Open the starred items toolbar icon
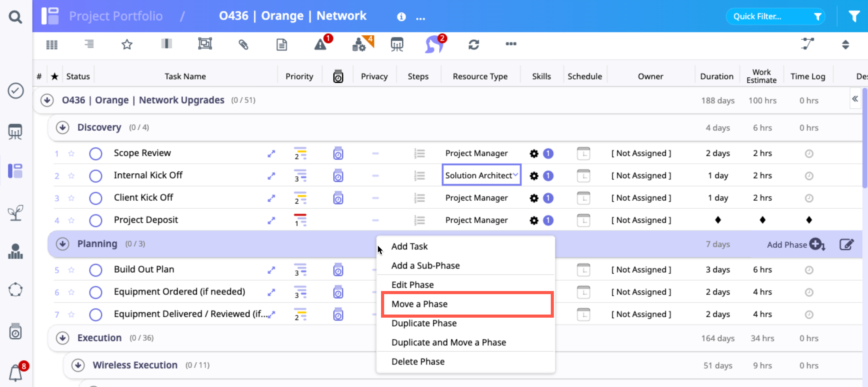 127,44
